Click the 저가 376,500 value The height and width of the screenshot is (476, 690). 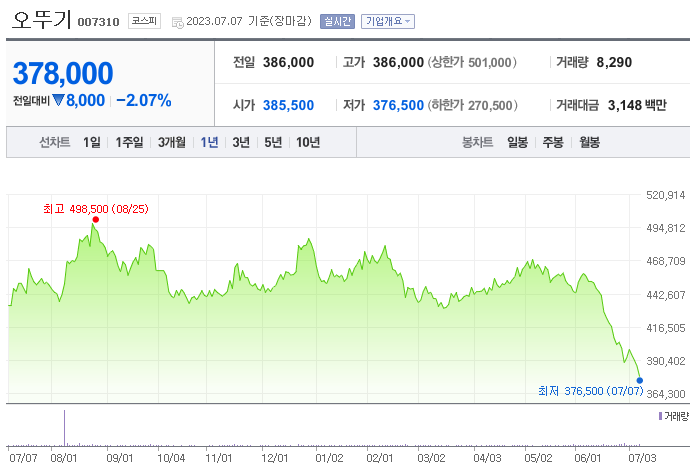[398, 105]
